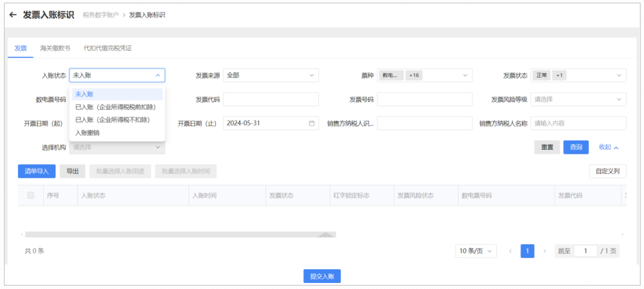Click the 提交入账 button

[322, 276]
